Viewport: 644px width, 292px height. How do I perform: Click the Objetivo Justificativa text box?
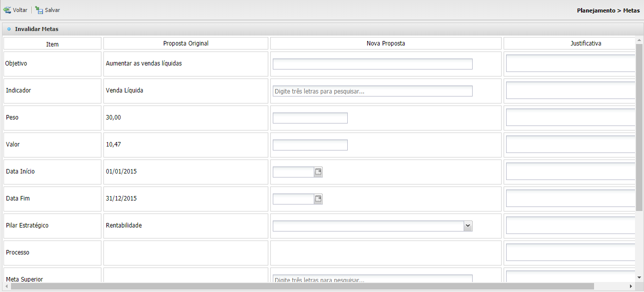coord(571,63)
